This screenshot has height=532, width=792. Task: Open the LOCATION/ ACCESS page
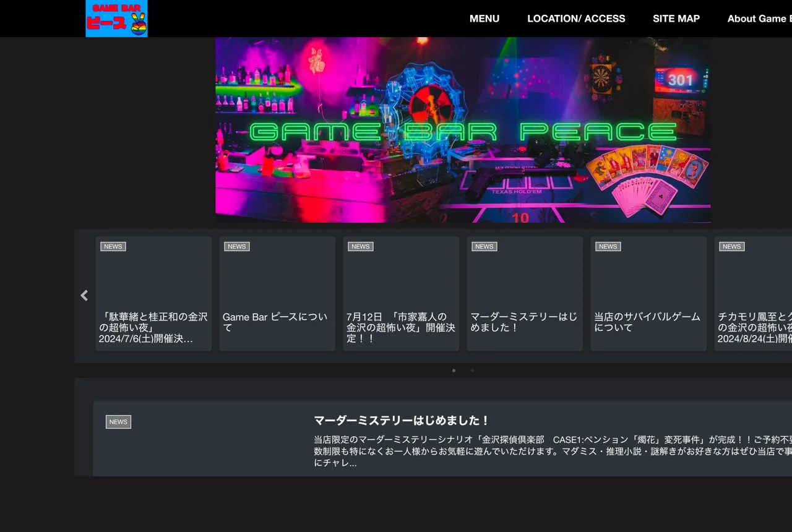pos(576,19)
